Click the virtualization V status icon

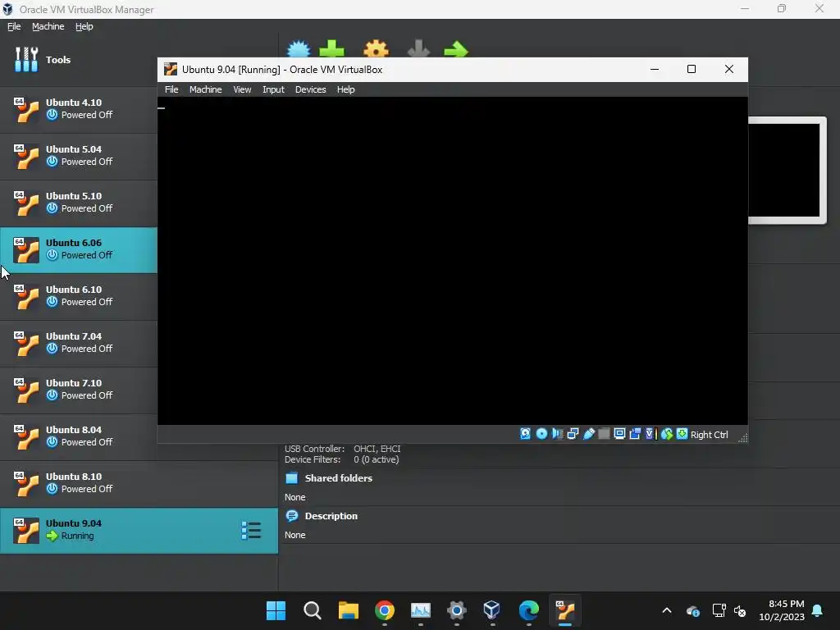click(651, 434)
